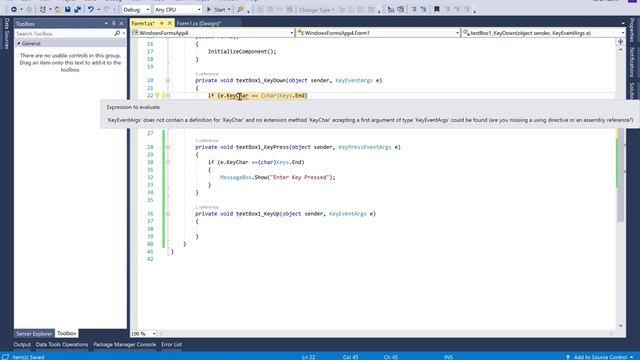Click the editor vertical scrollbar thumb
The width and height of the screenshot is (640, 360).
click(621, 175)
